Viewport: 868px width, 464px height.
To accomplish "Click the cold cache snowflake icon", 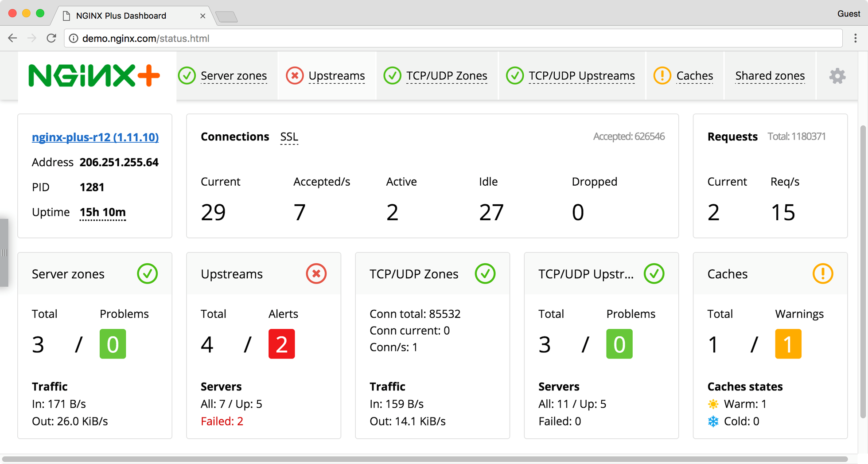I will pyautogui.click(x=713, y=421).
